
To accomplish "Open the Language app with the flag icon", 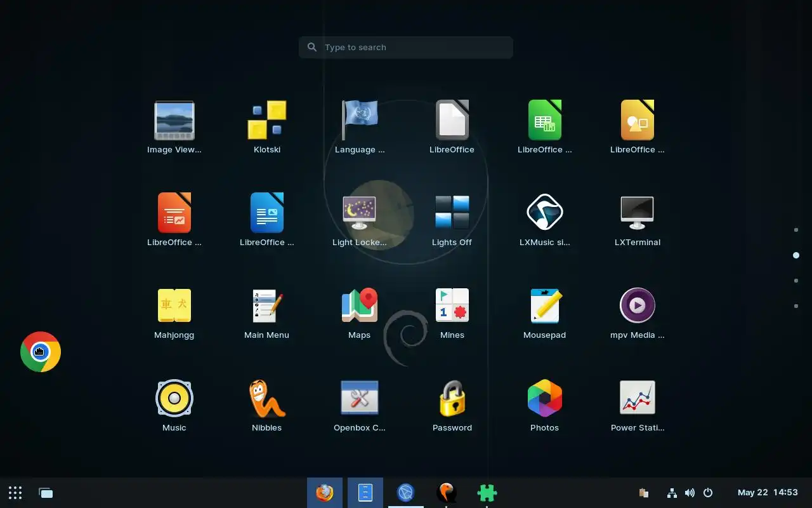I will 360,121.
